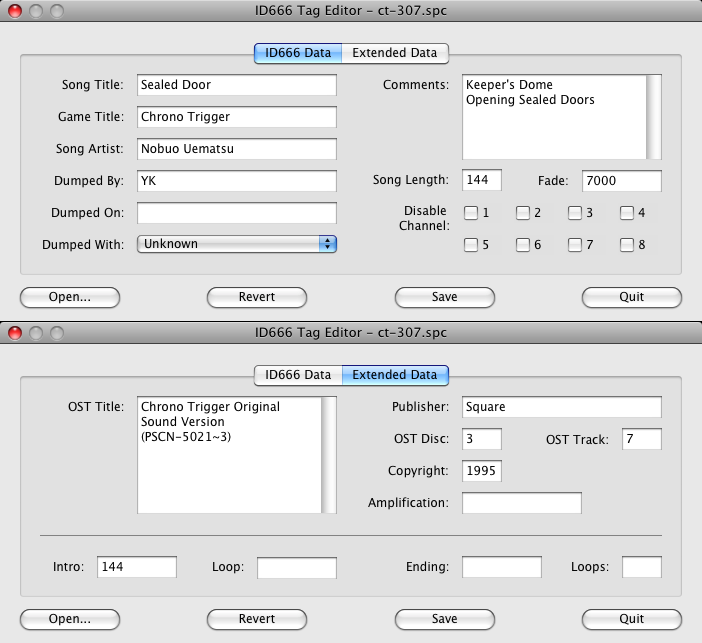Click the Fade field showing 7000

pos(622,181)
